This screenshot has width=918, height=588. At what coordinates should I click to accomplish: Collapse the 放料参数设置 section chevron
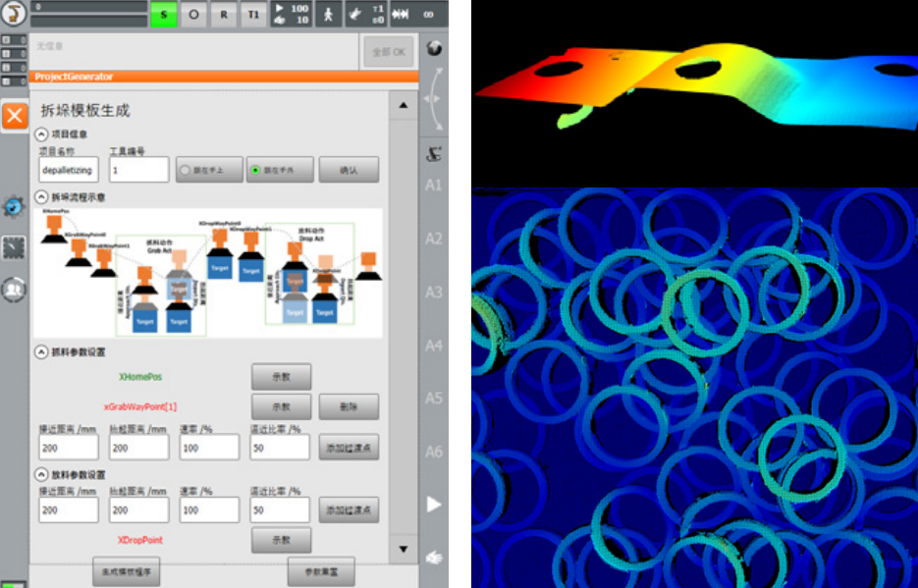coord(41,474)
